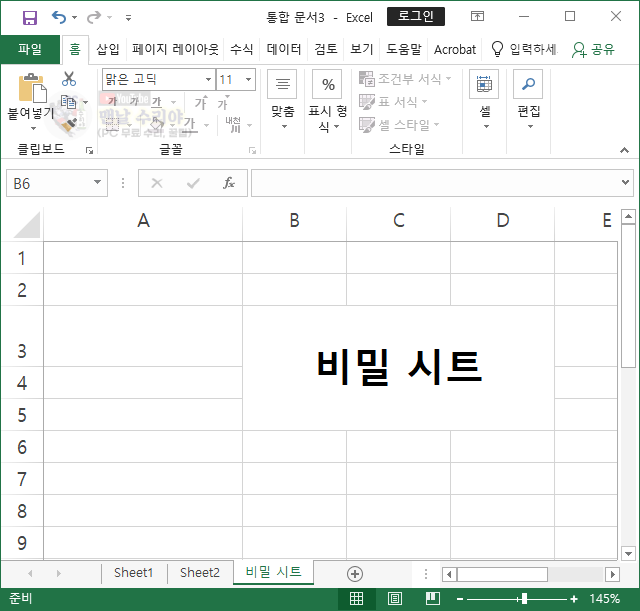
Task: Click the merged cell 비밀 시트
Action: 398,368
